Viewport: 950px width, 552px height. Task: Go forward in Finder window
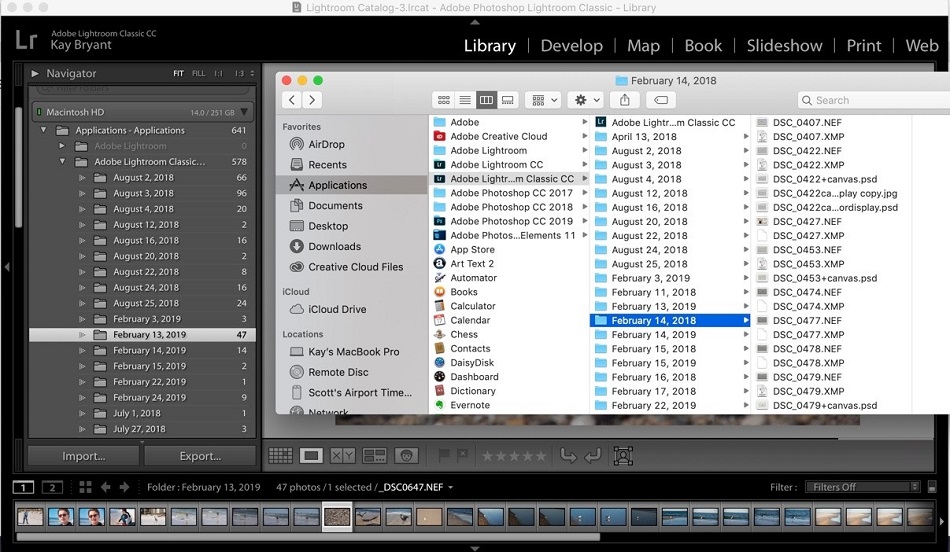(x=312, y=100)
